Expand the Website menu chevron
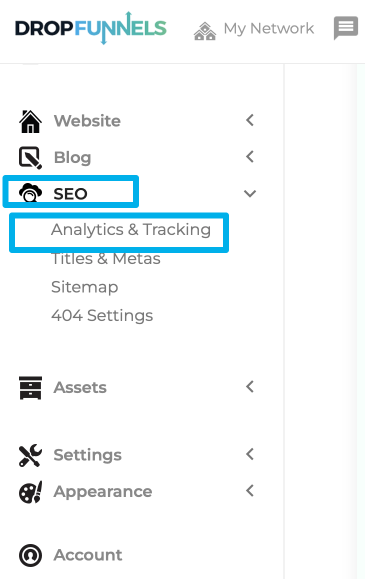365x579 pixels. pyautogui.click(x=250, y=120)
